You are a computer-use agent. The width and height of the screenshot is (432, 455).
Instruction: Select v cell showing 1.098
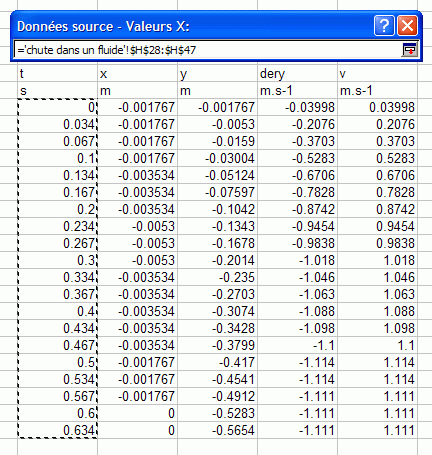[x=377, y=328]
